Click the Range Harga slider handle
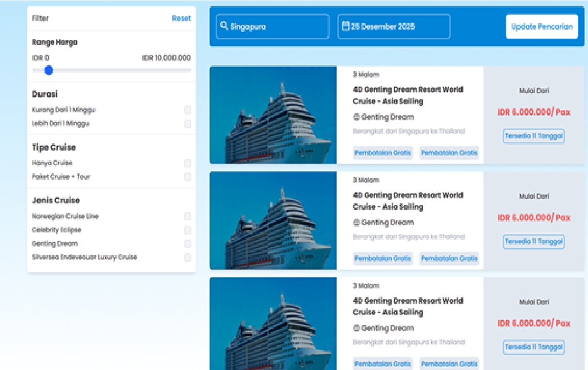The image size is (588, 370). coord(48,71)
